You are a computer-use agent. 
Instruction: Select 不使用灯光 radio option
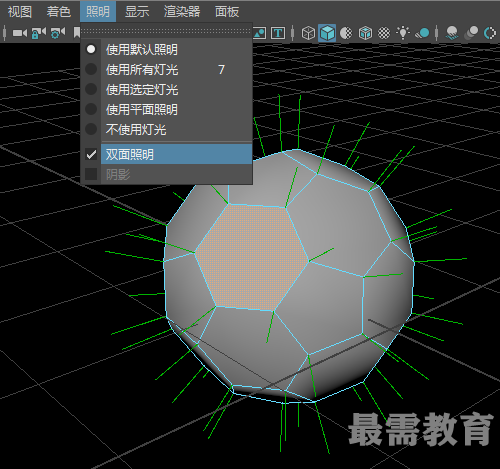point(166,129)
